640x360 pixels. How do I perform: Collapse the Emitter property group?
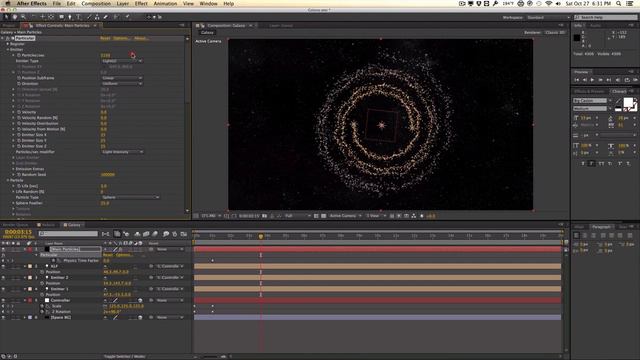[x=8, y=50]
